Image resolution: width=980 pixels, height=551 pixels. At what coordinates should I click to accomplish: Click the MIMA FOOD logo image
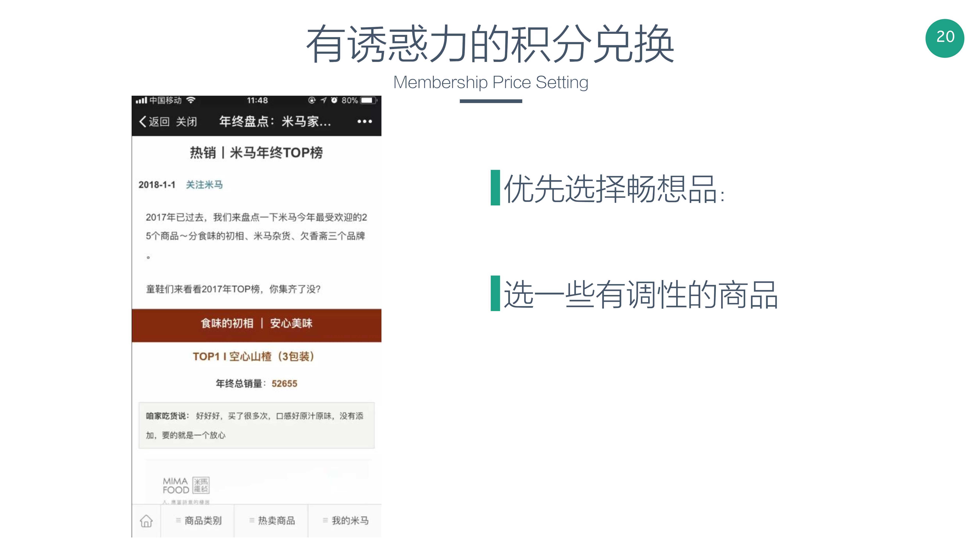tap(186, 486)
